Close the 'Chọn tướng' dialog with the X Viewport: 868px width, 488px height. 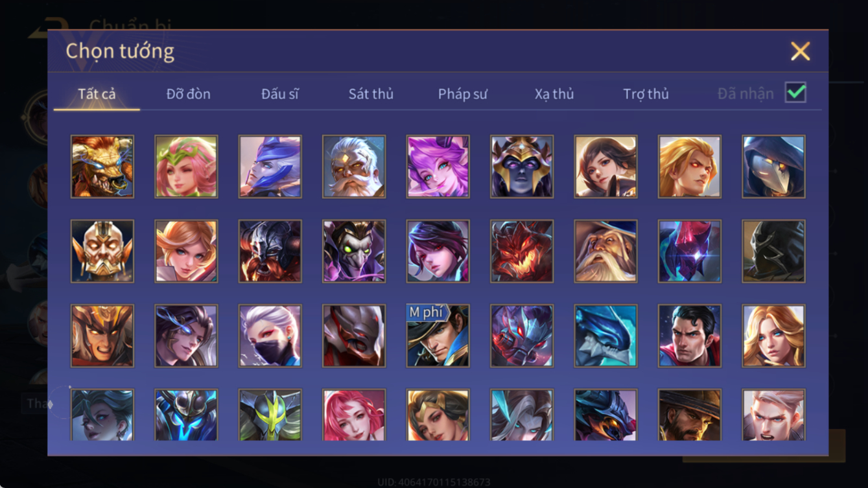801,51
